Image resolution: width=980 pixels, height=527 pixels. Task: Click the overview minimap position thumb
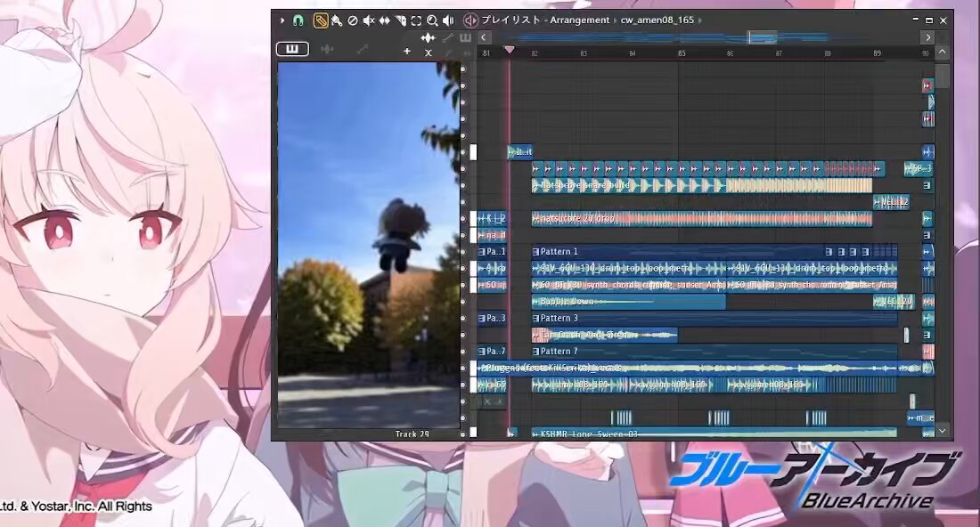coord(763,38)
